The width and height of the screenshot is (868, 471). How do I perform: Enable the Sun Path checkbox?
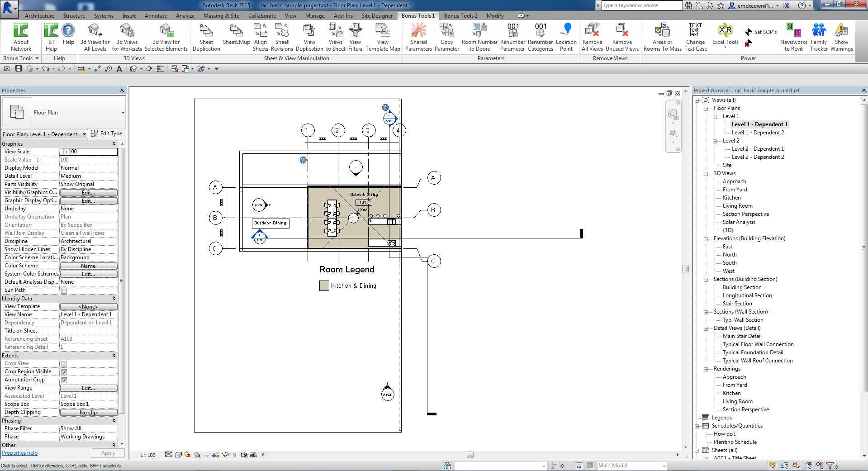pyautogui.click(x=64, y=290)
